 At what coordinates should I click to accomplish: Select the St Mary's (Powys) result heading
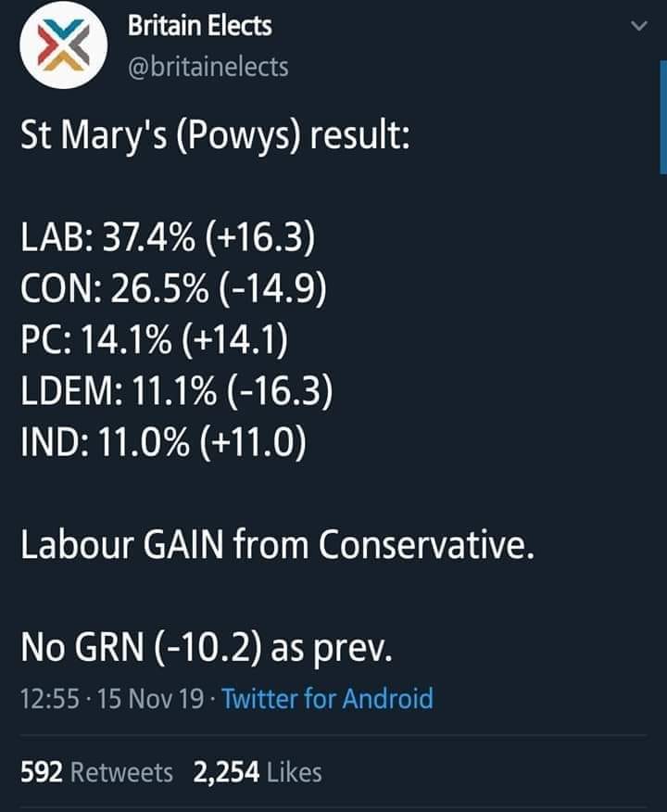[x=215, y=136]
